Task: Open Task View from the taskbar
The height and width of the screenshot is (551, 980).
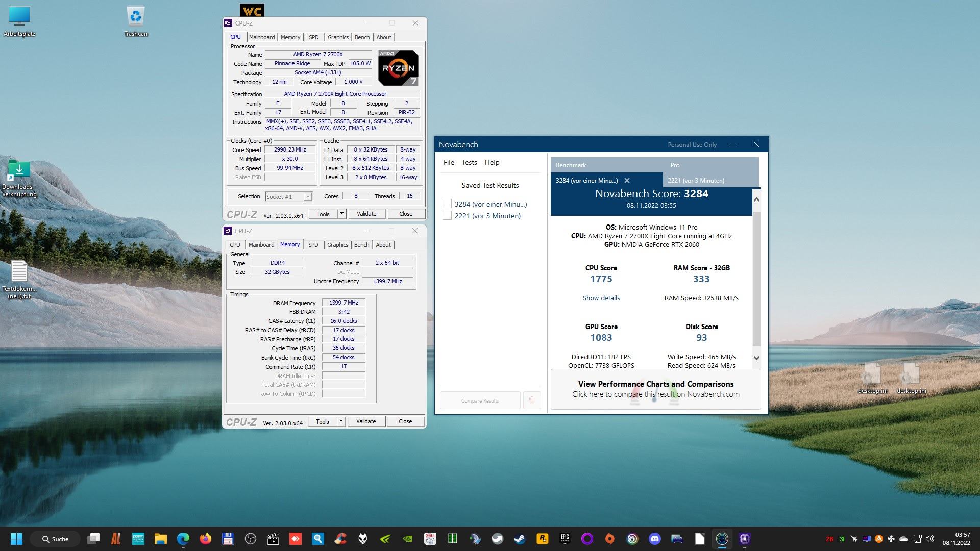Action: (93, 539)
